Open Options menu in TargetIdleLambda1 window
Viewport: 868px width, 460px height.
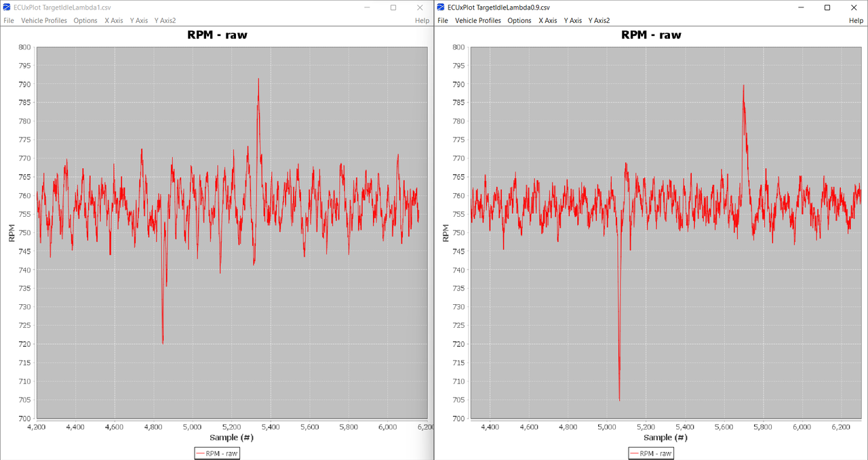[x=85, y=20]
